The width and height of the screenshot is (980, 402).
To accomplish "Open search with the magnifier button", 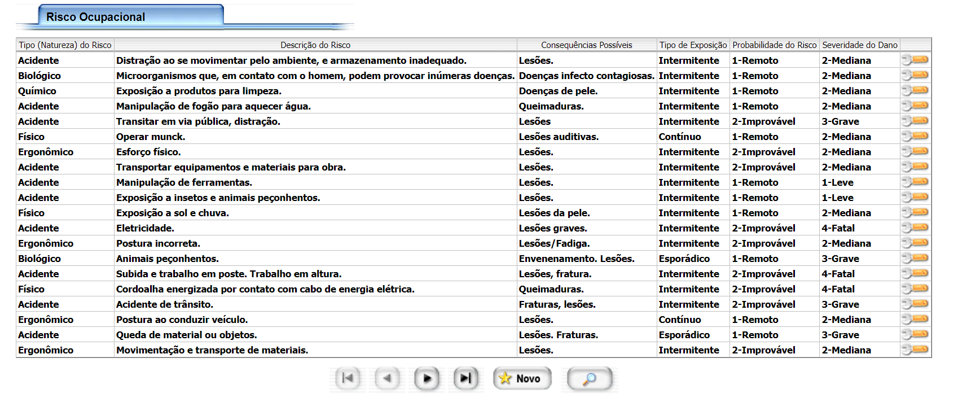I will [x=590, y=378].
